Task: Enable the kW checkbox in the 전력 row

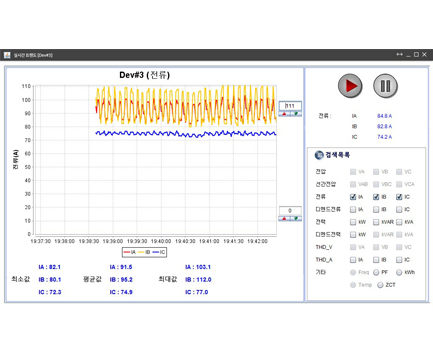Action: pos(353,222)
